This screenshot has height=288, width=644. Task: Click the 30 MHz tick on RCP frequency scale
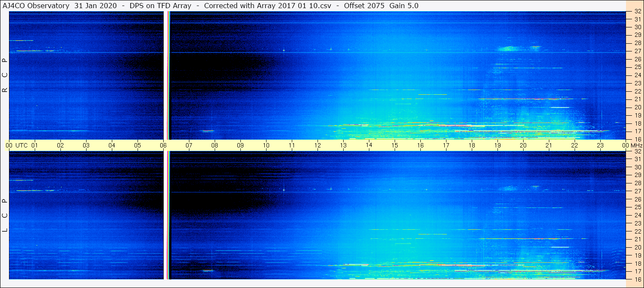point(638,27)
